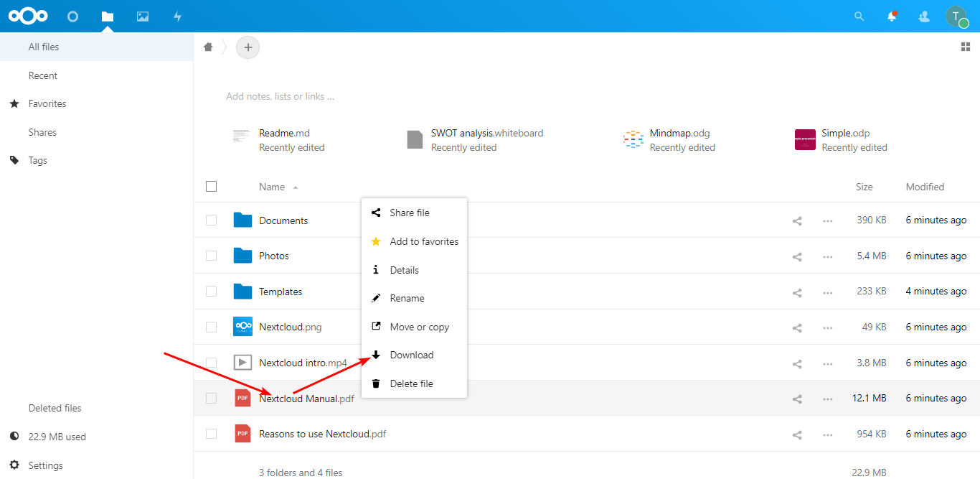980x479 pixels.
Task: Open the notifications bell
Action: pyautogui.click(x=892, y=16)
